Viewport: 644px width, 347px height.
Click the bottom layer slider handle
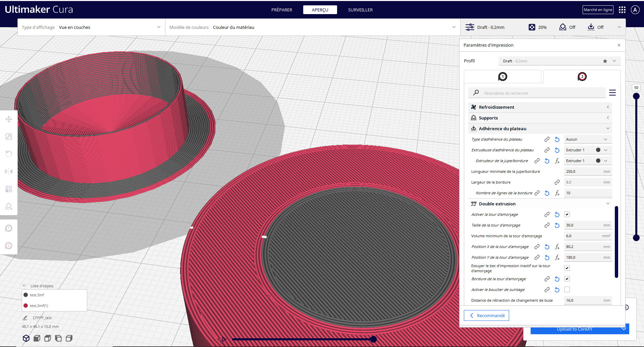coord(636,238)
